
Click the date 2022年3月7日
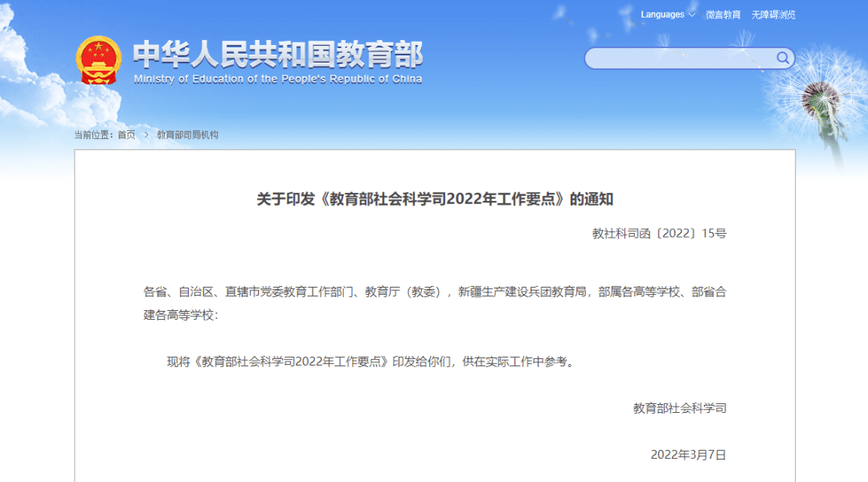click(688, 455)
